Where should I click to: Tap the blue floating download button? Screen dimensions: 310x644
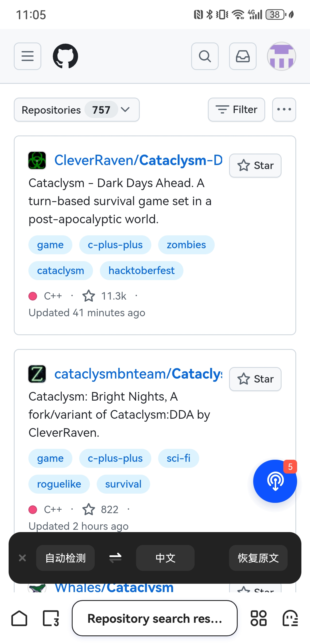[275, 481]
